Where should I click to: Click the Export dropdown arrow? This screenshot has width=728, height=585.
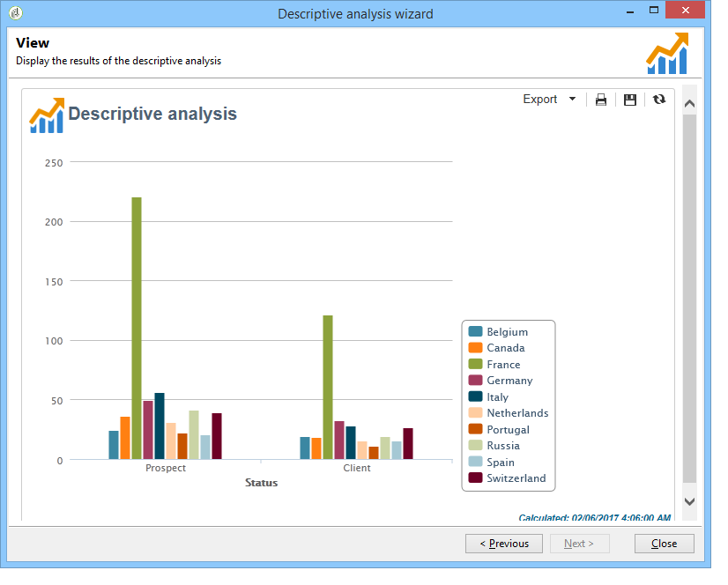coord(573,99)
